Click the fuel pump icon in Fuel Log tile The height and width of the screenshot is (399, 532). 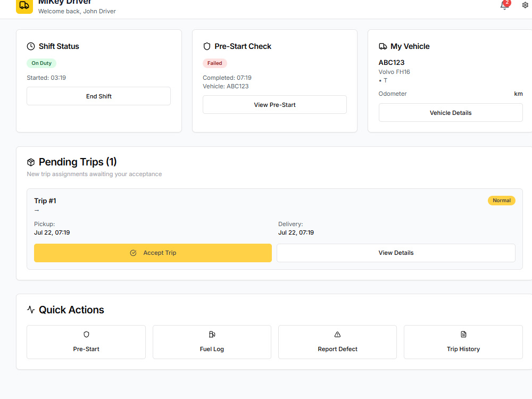tap(212, 335)
